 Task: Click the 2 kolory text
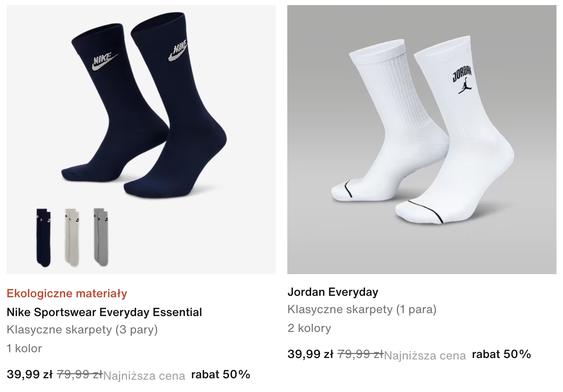309,328
